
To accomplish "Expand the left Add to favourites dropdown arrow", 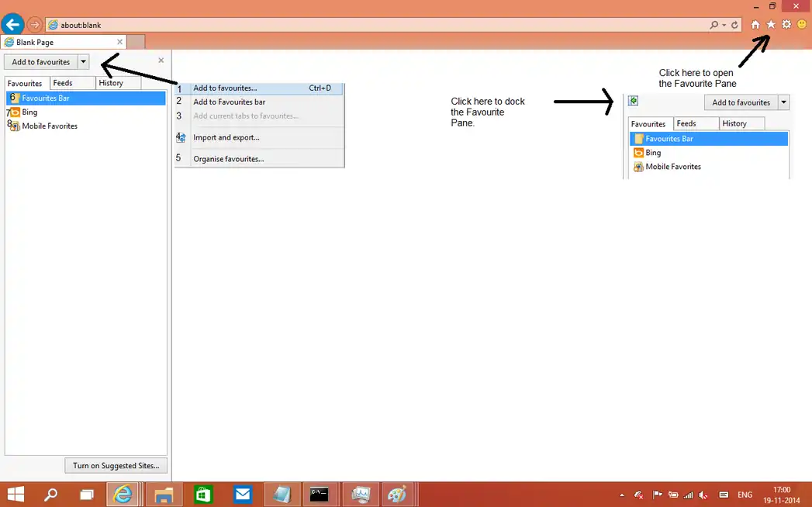I will pos(84,62).
